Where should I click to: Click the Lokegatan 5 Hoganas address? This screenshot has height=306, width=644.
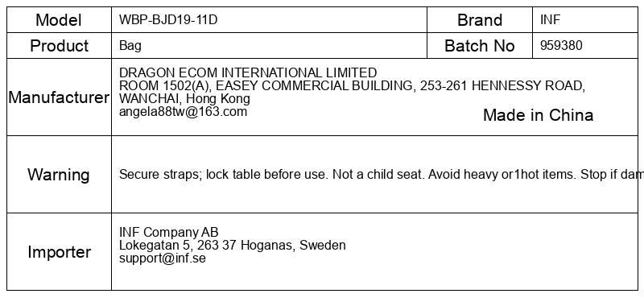point(233,246)
